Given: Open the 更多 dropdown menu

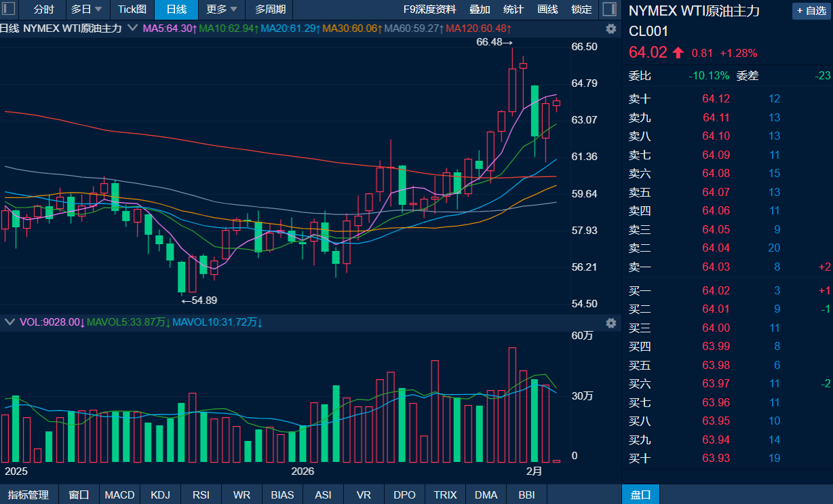Looking at the screenshot, I should 222,9.
